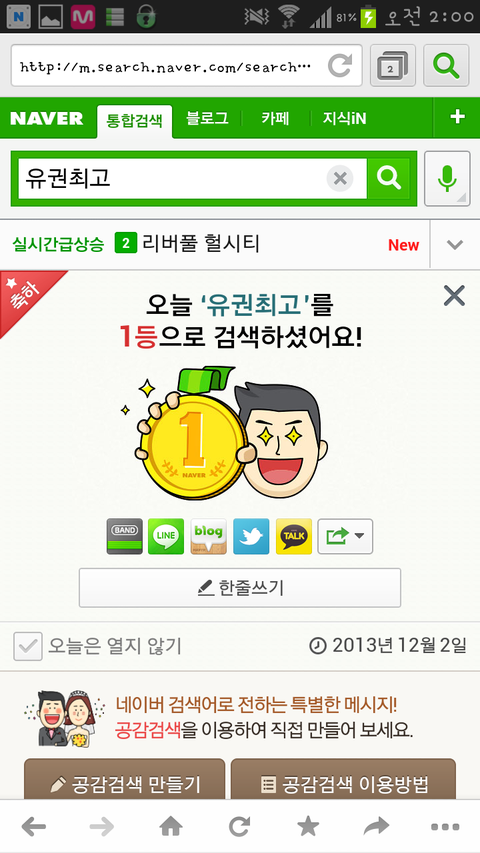Share via KakaoTalk icon
The height and width of the screenshot is (853, 480).
pos(294,536)
